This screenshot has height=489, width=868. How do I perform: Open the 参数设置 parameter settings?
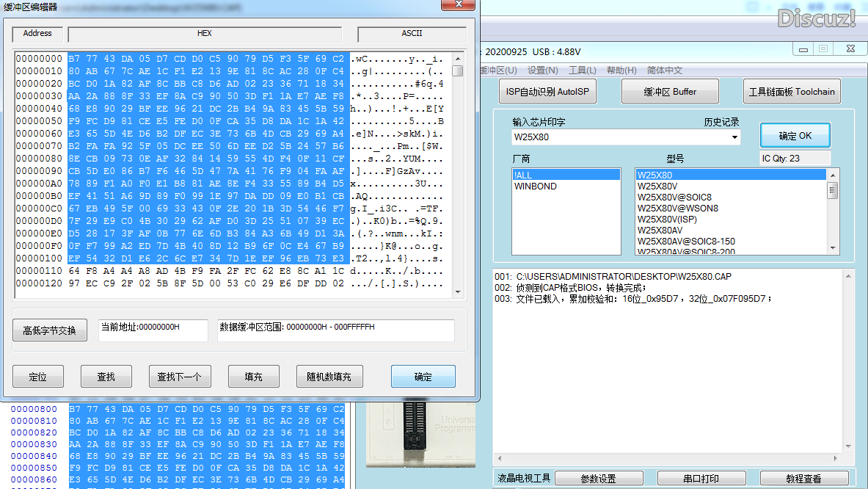[x=599, y=477]
